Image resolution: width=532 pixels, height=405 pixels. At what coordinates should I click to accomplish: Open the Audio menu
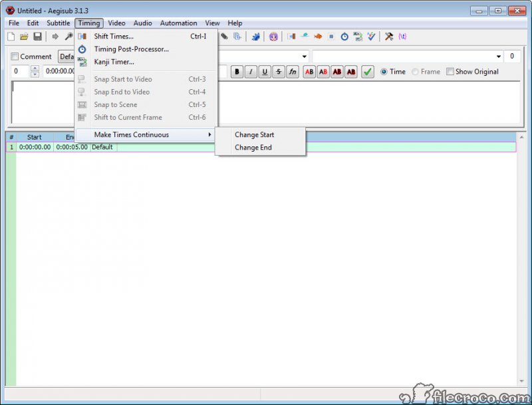point(142,23)
